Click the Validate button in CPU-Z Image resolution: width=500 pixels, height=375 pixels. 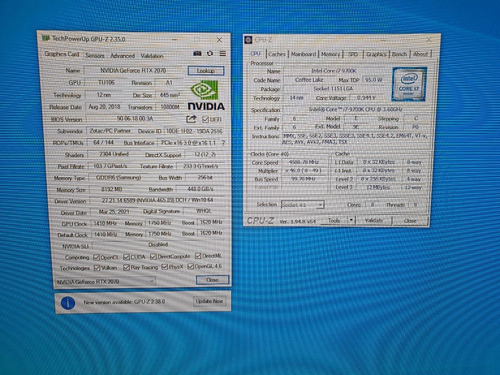[374, 220]
